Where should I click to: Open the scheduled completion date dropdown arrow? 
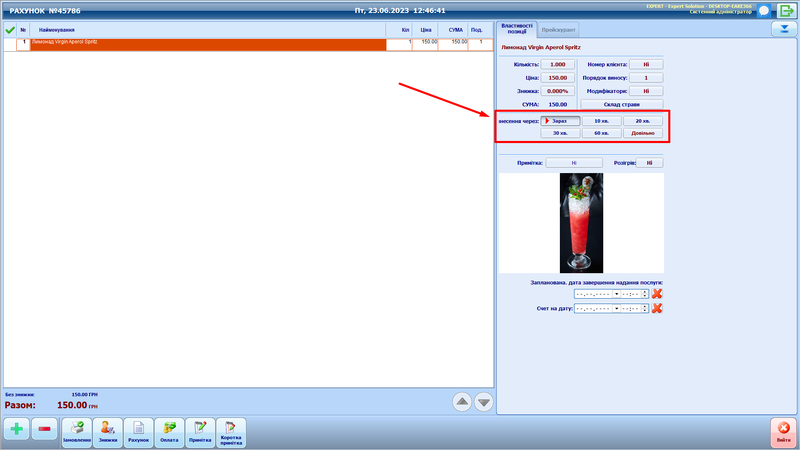617,294
